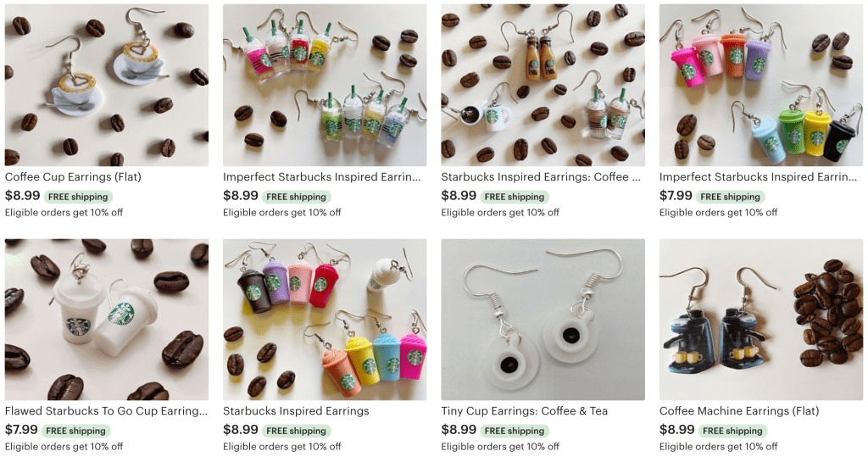The width and height of the screenshot is (868, 457).
Task: Open the frappuccino earrings product image
Action: [x=325, y=86]
